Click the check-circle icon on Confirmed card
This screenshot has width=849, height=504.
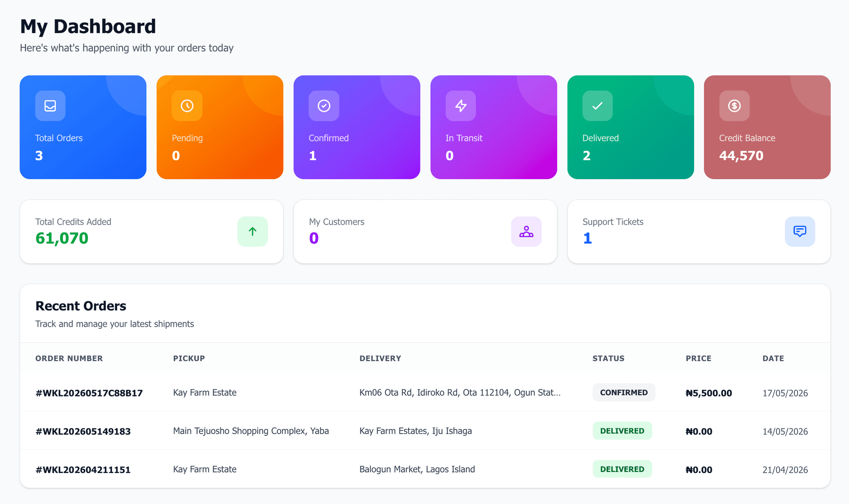click(324, 106)
